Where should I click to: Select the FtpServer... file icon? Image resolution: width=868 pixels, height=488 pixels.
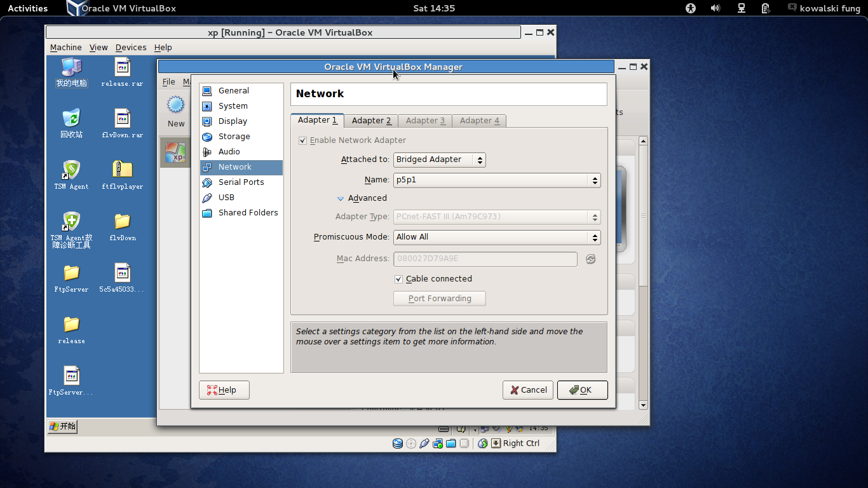[x=71, y=381]
